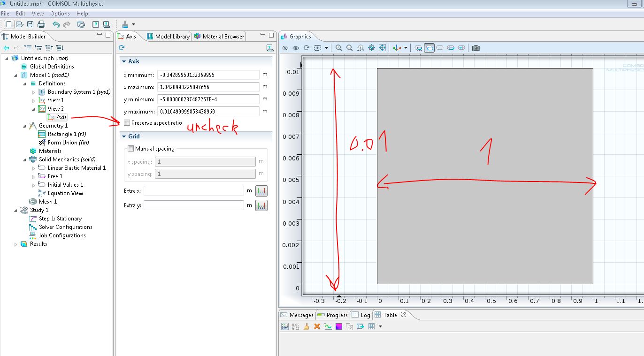The height and width of the screenshot is (356, 644).
Task: Uncheck the Preserve aspect ratio checkbox
Action: pos(127,123)
